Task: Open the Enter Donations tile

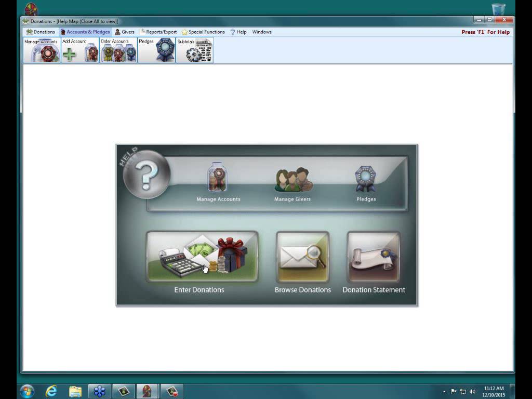Action: (202, 257)
